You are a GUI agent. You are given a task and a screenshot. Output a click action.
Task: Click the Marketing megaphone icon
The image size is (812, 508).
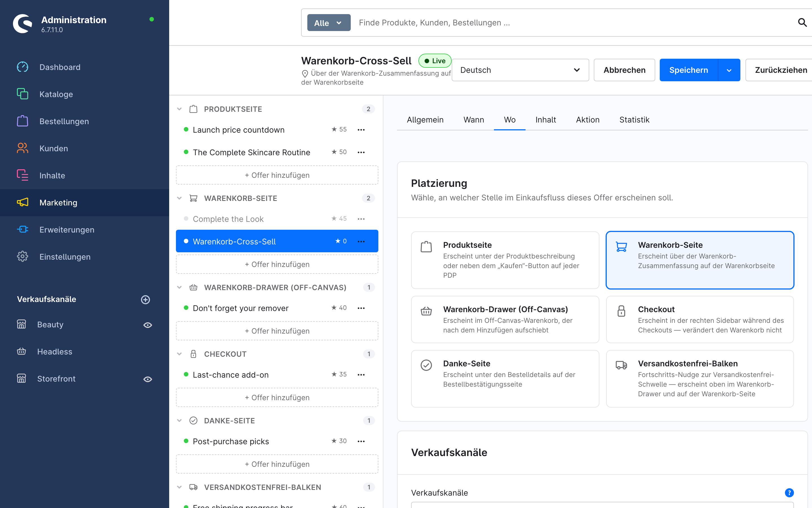pyautogui.click(x=23, y=202)
